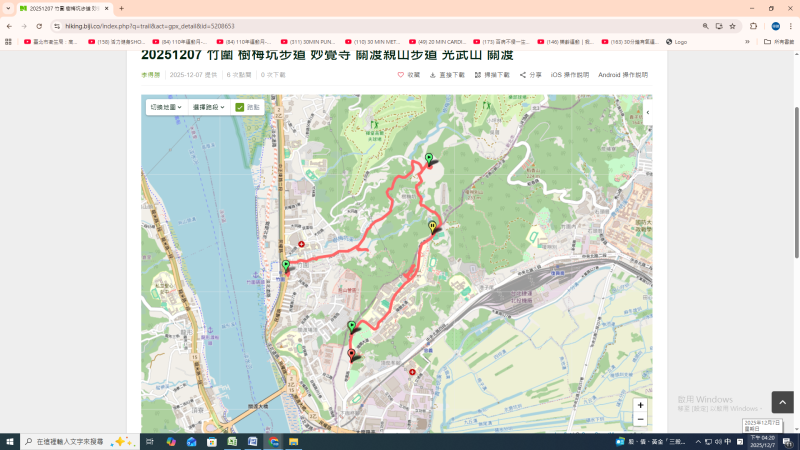Open the 切換地圖 map dropdown

(x=165, y=107)
